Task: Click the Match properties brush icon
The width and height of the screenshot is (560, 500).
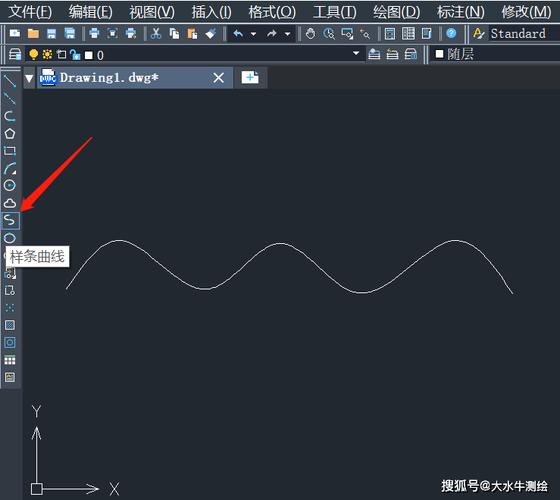Action: click(x=210, y=34)
